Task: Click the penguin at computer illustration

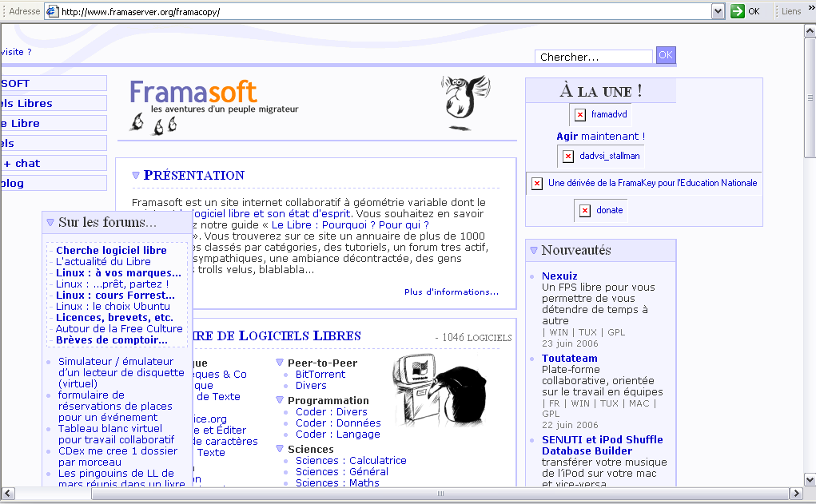Action: [x=440, y=389]
